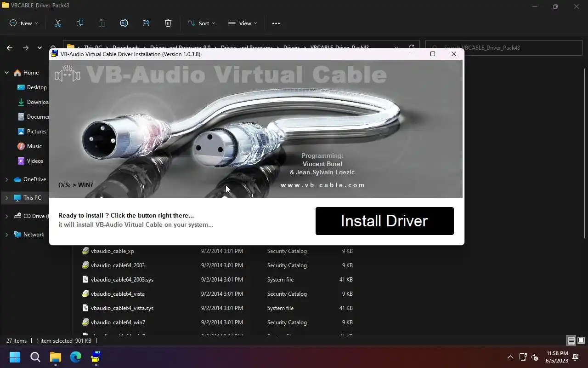Click the VB-Audio installer title bar icon
The width and height of the screenshot is (588, 368).
coord(54,54)
